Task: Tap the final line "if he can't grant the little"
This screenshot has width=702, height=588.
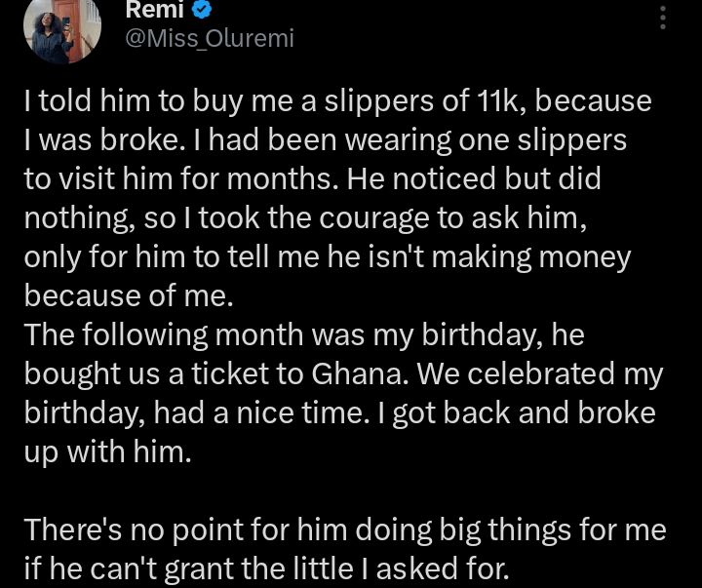Action: [265, 568]
